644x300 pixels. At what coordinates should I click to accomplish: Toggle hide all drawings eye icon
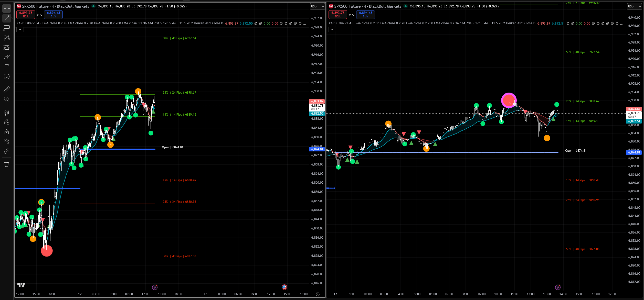[x=7, y=141]
